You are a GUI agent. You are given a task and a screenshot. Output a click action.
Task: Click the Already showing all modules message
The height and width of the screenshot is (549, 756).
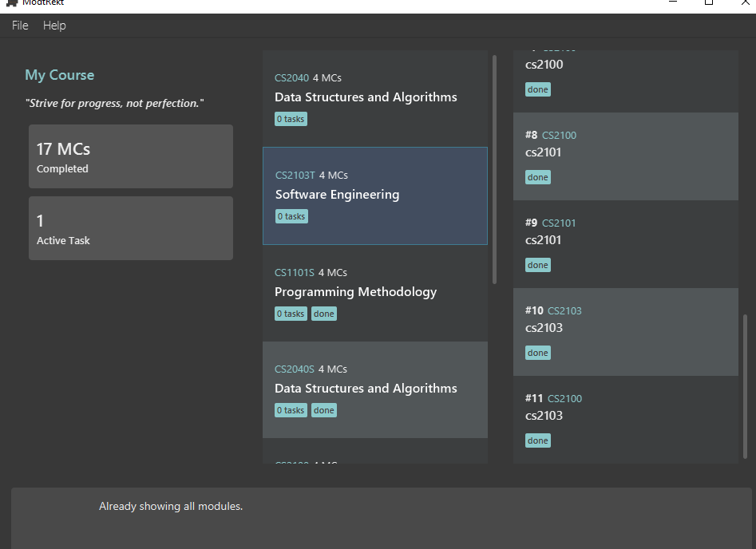tap(171, 506)
